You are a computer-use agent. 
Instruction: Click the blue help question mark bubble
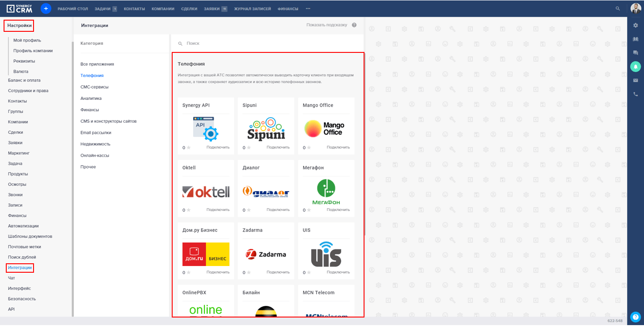click(636, 317)
